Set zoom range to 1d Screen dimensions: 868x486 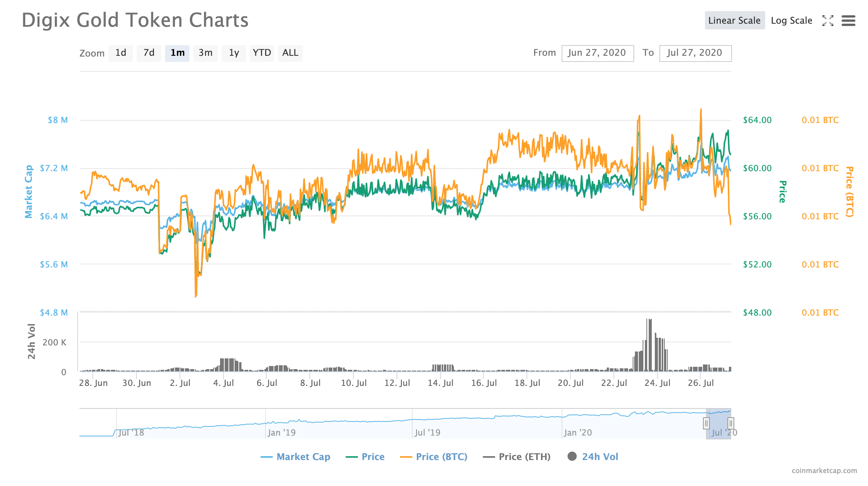(121, 53)
